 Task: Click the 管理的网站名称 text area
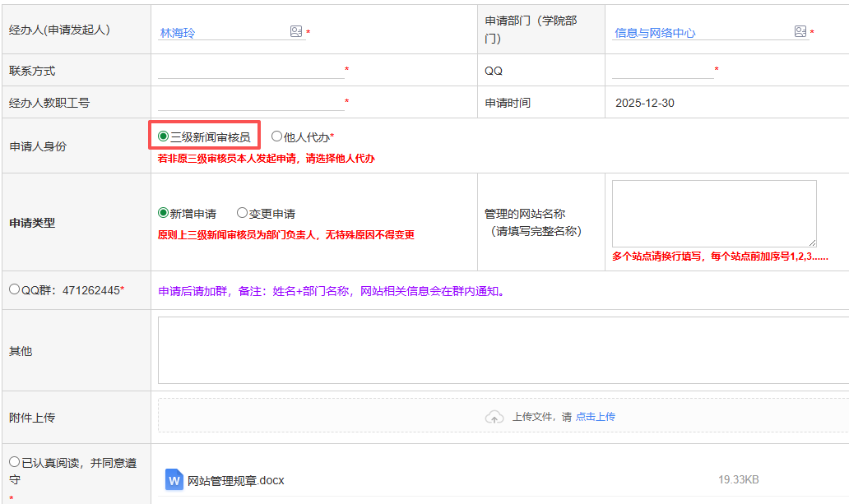[x=713, y=213]
